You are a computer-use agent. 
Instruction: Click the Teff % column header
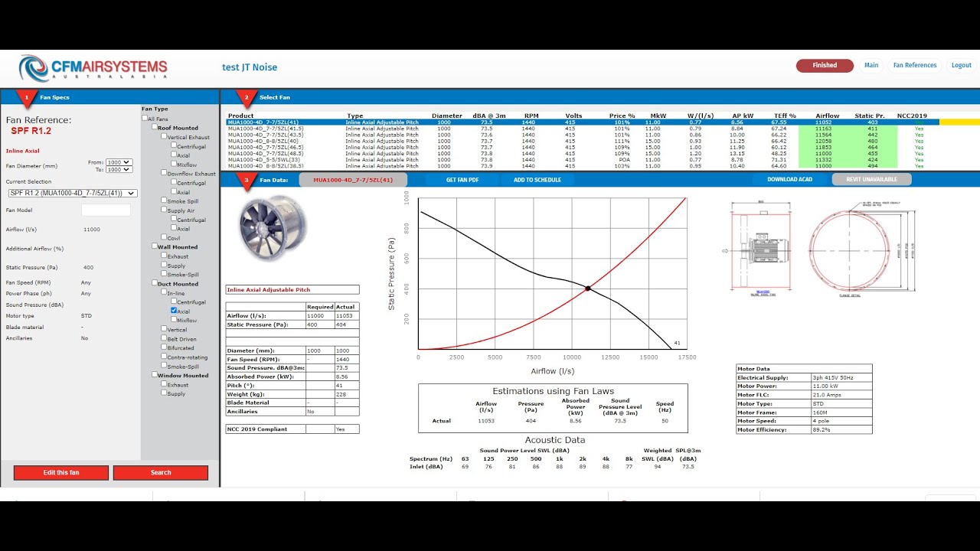783,116
